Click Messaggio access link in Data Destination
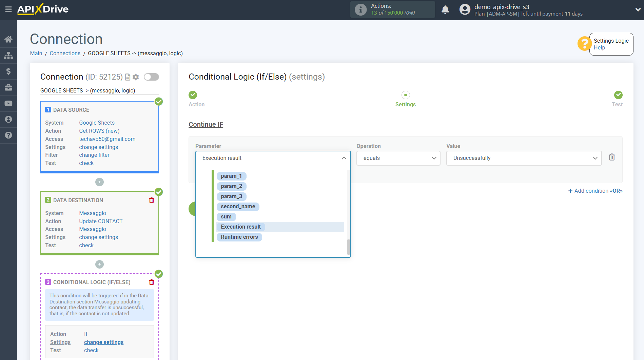This screenshot has width=644, height=360. click(x=93, y=229)
